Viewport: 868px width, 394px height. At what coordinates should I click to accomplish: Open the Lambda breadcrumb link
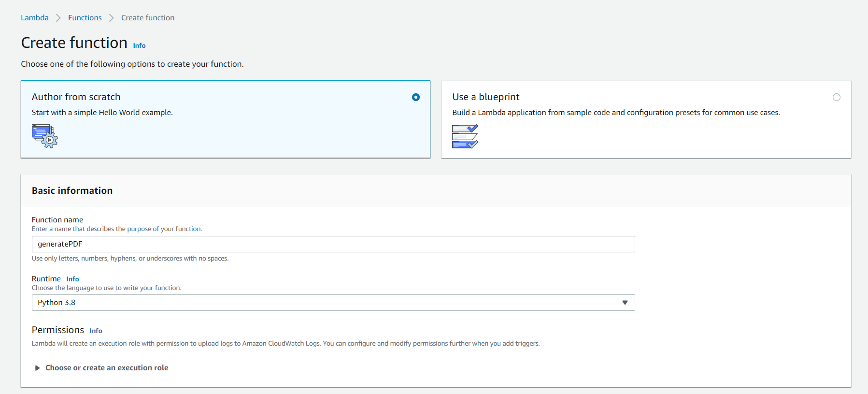click(x=34, y=18)
